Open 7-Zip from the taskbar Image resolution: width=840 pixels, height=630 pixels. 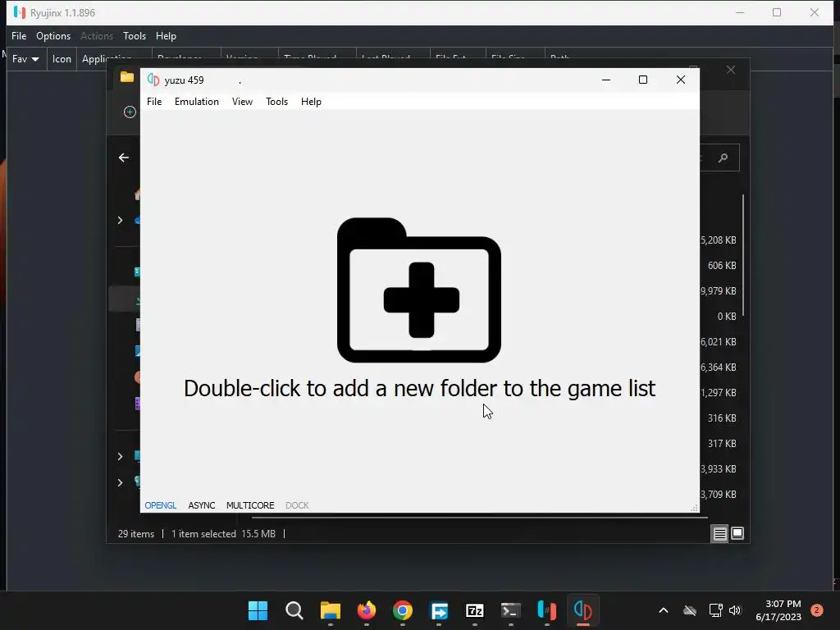click(475, 610)
